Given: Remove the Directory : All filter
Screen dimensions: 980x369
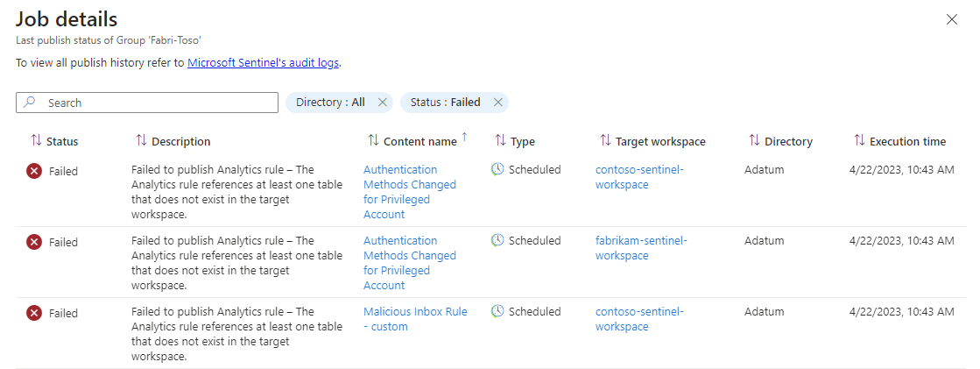Looking at the screenshot, I should [382, 103].
